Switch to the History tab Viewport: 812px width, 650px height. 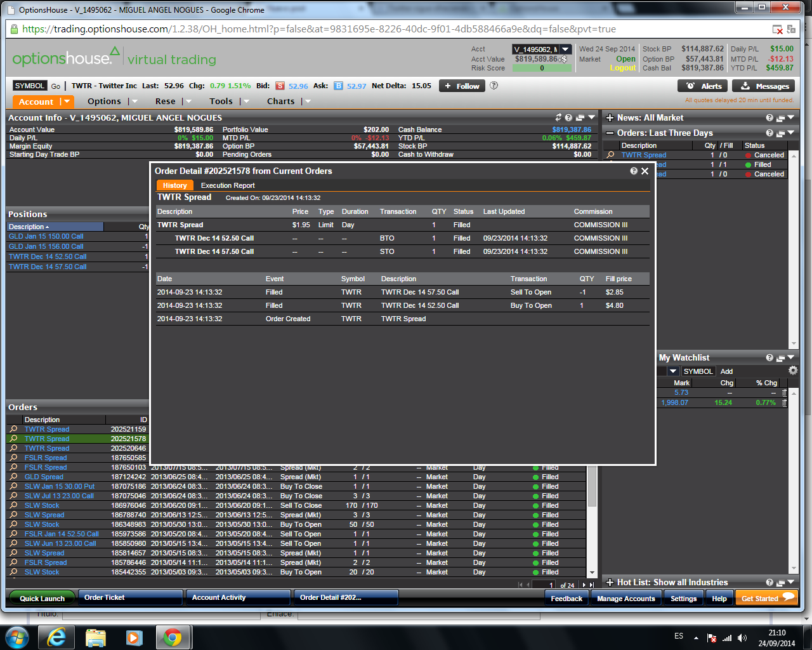(x=174, y=185)
